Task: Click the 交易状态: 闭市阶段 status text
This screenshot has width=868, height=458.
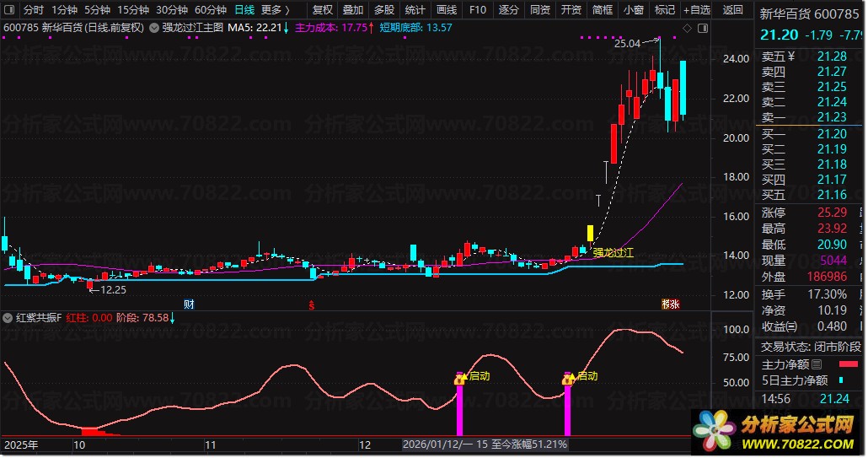Action: click(x=811, y=348)
